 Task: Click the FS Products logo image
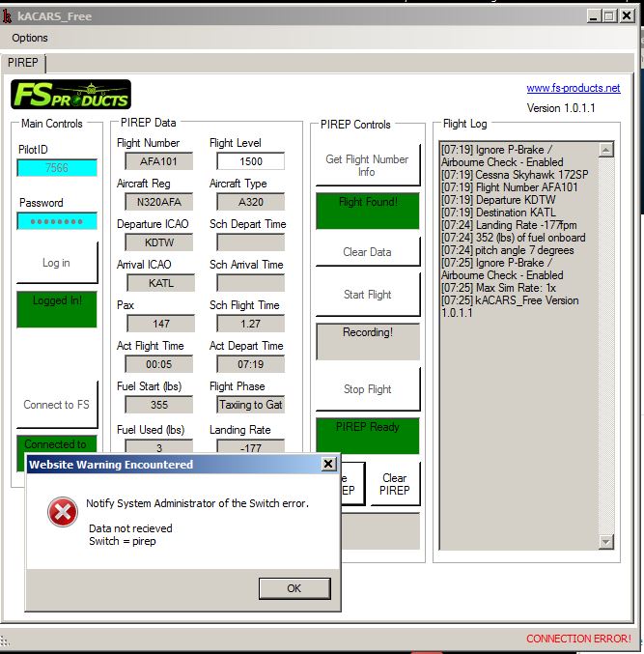pyautogui.click(x=70, y=95)
